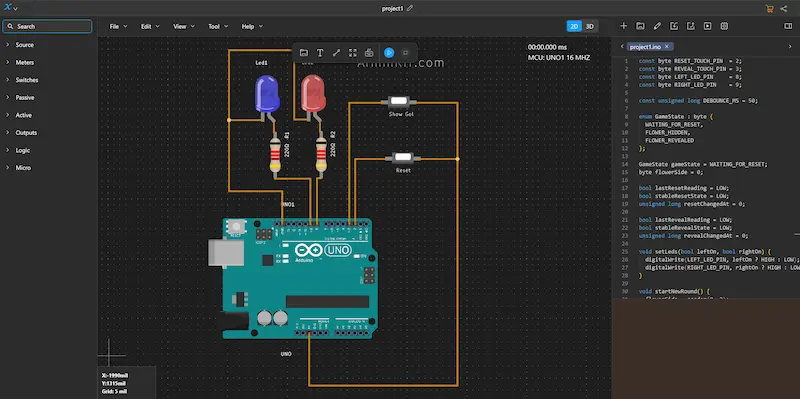Click the Reset push button component
Viewport: 800px width, 399px height.
coord(403,158)
